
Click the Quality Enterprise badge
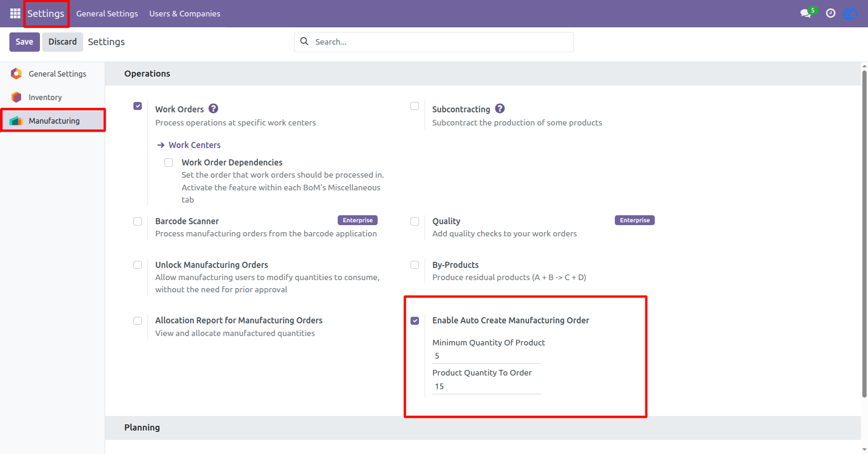tap(635, 220)
